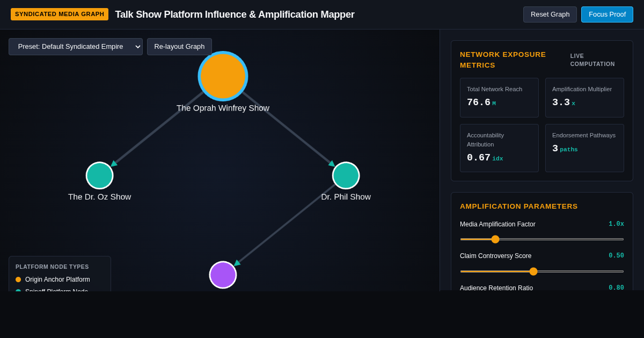
Task: Click the 'Platform Node Types' legend heading
Action: tap(52, 267)
